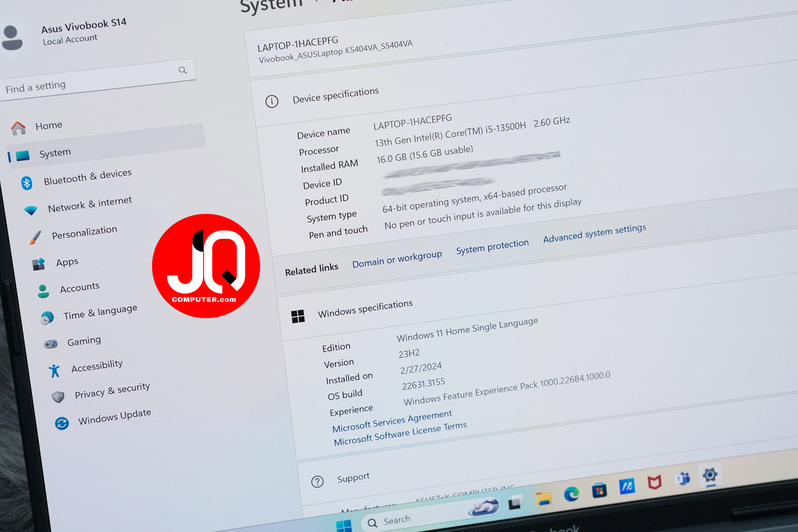This screenshot has height=532, width=798.
Task: Open the Home settings icon
Action: (18, 129)
